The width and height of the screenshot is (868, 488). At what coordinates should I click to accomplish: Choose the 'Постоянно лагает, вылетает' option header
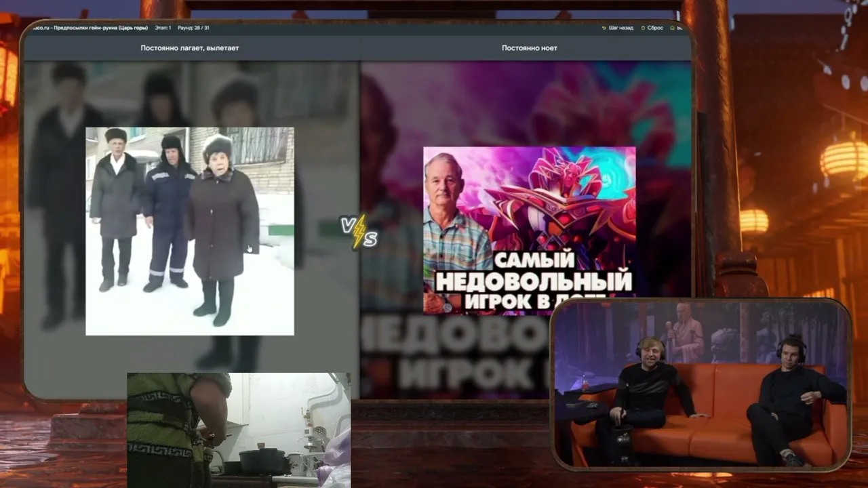click(x=190, y=48)
